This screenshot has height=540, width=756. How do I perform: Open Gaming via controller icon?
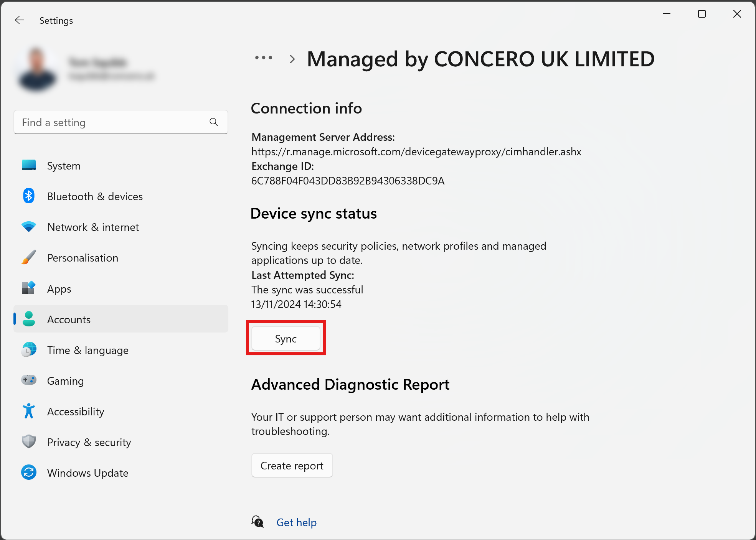click(29, 380)
